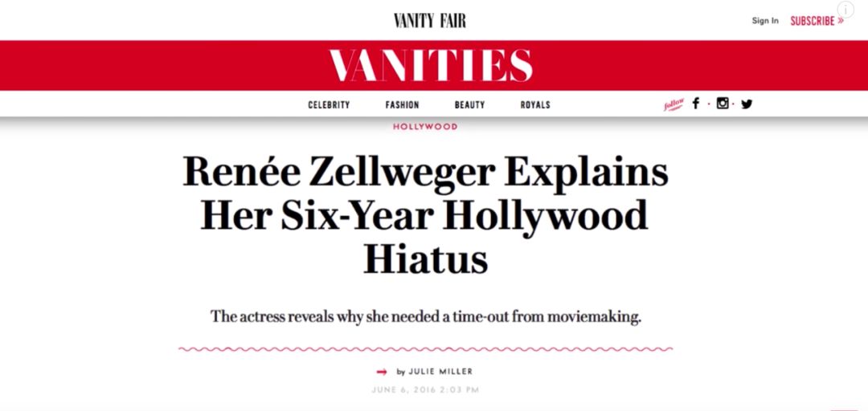Image resolution: width=868 pixels, height=411 pixels.
Task: Go to the Fashion section
Action: (402, 105)
